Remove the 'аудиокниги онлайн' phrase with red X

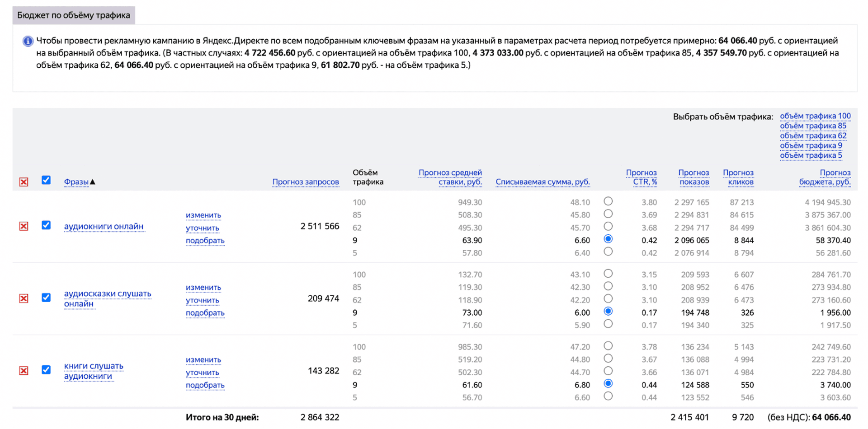(24, 226)
